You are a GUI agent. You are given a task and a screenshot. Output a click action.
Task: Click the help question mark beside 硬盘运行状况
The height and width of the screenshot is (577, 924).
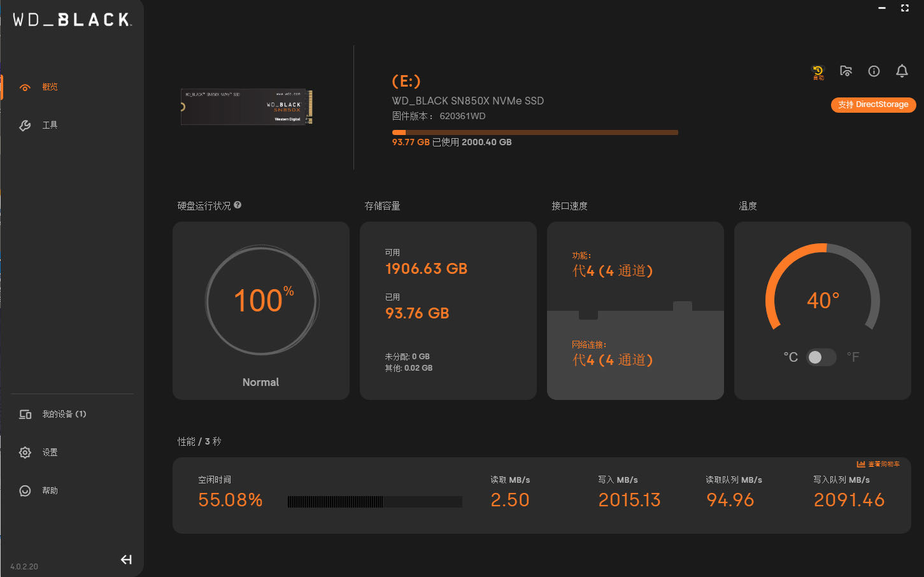(x=238, y=205)
